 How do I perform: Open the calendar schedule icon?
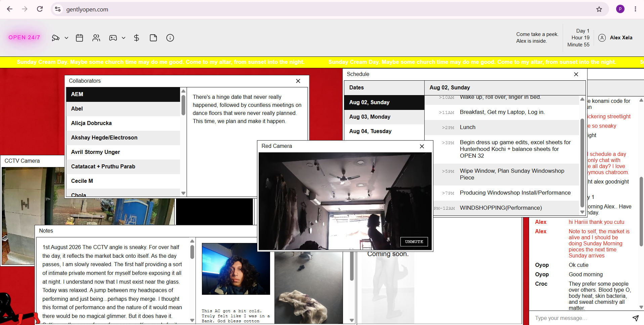pyautogui.click(x=80, y=38)
